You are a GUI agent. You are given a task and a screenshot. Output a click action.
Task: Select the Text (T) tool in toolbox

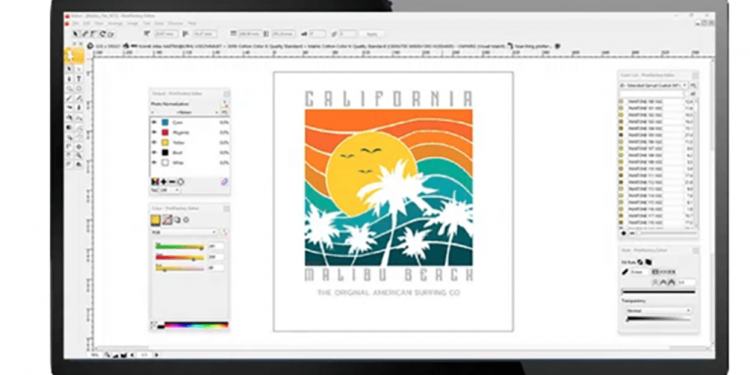coord(79,78)
